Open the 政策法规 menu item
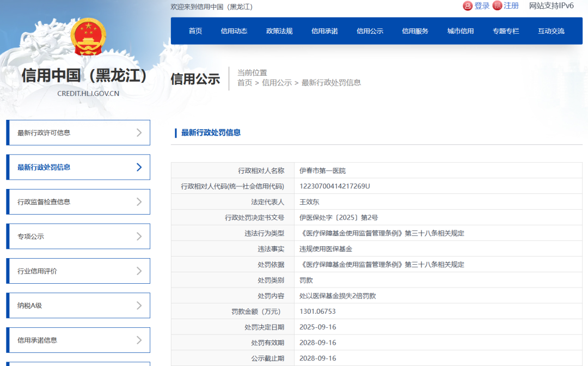The width and height of the screenshot is (588, 366). pyautogui.click(x=279, y=30)
